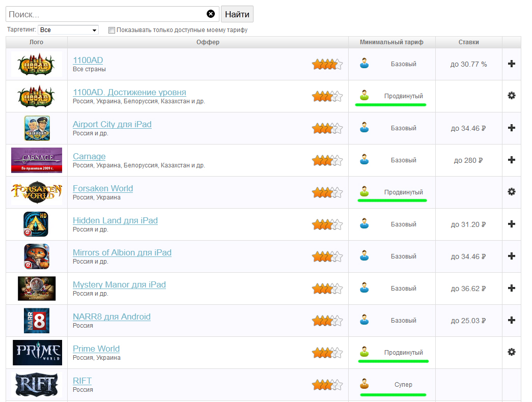Open Mystery Manor для iPad link
Screen dimensions: 532x402
119,284
